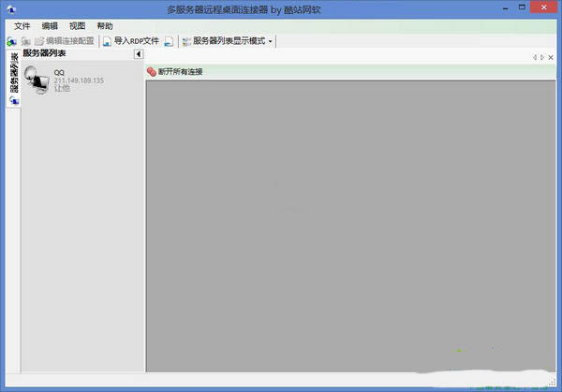The image size is (562, 392).
Task: Click the QQ server computer icon
Action: (37, 80)
